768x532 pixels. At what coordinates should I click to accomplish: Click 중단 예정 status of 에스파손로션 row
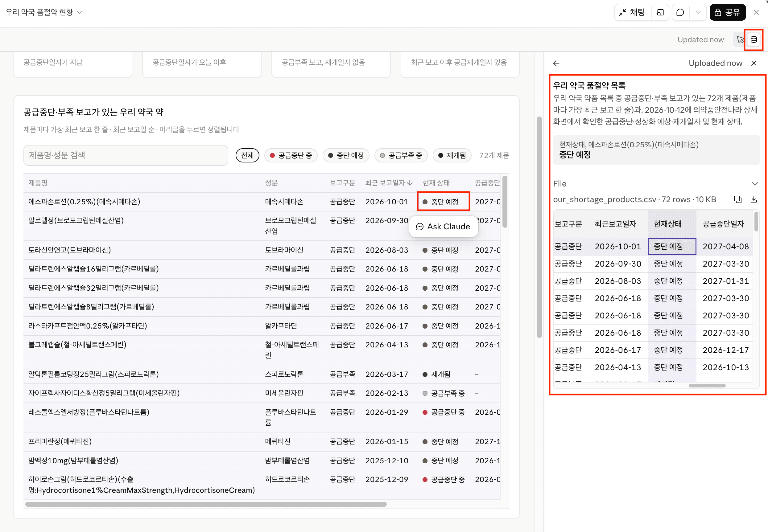(x=440, y=202)
